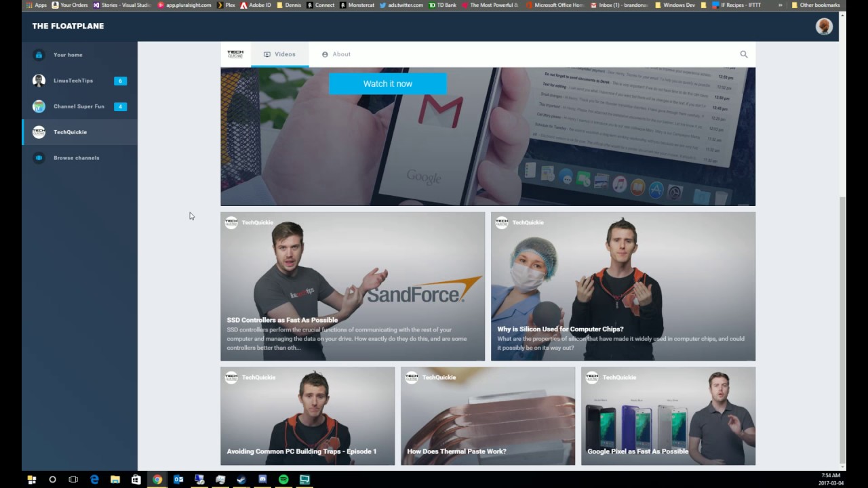
Task: Click TechQuickie name on SSD Controllers card
Action: click(x=258, y=222)
